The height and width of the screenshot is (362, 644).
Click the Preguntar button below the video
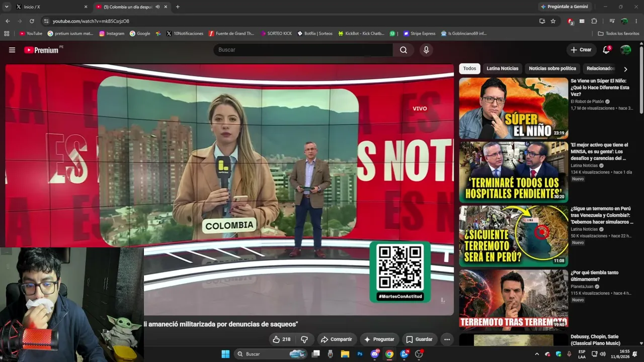coord(379,339)
